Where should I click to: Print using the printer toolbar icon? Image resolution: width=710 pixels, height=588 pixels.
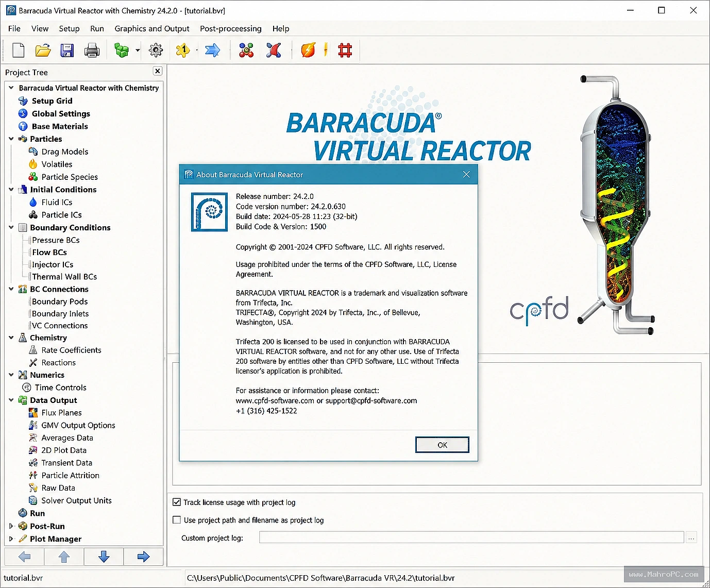(92, 50)
